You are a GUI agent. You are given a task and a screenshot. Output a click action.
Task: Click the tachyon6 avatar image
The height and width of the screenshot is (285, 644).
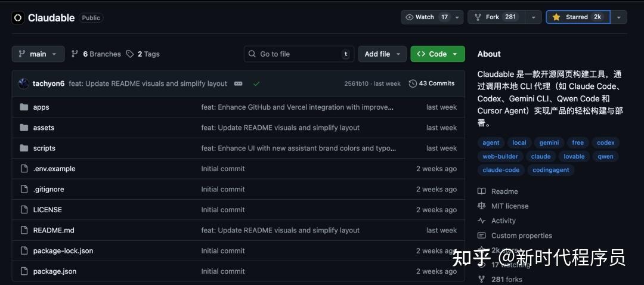pos(23,83)
